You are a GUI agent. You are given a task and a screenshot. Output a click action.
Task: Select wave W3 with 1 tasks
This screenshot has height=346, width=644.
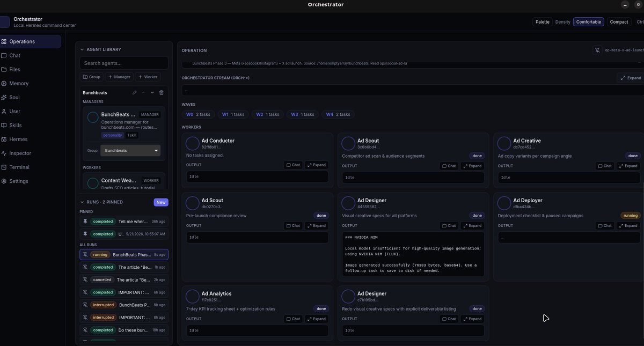point(302,114)
